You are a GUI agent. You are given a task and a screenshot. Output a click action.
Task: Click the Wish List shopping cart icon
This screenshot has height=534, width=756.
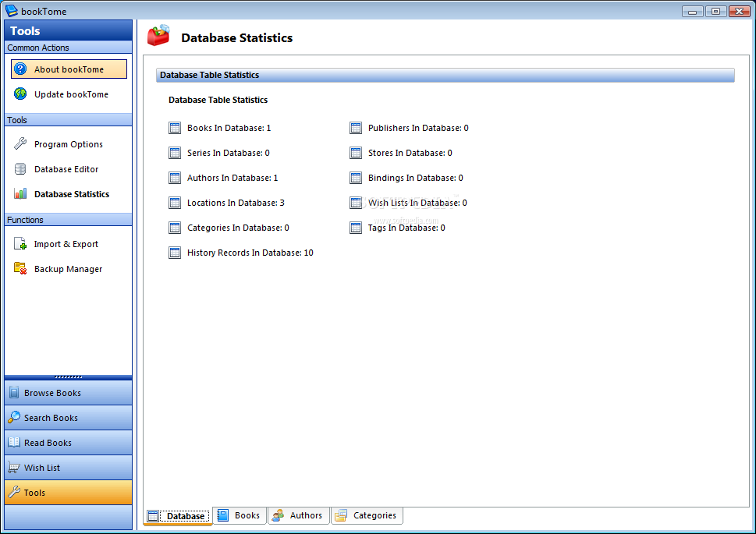(15, 468)
